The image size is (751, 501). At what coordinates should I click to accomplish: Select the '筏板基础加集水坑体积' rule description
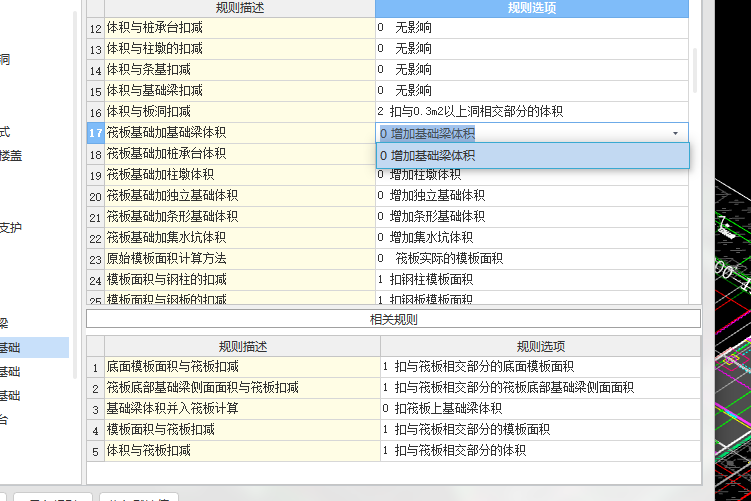(239, 238)
